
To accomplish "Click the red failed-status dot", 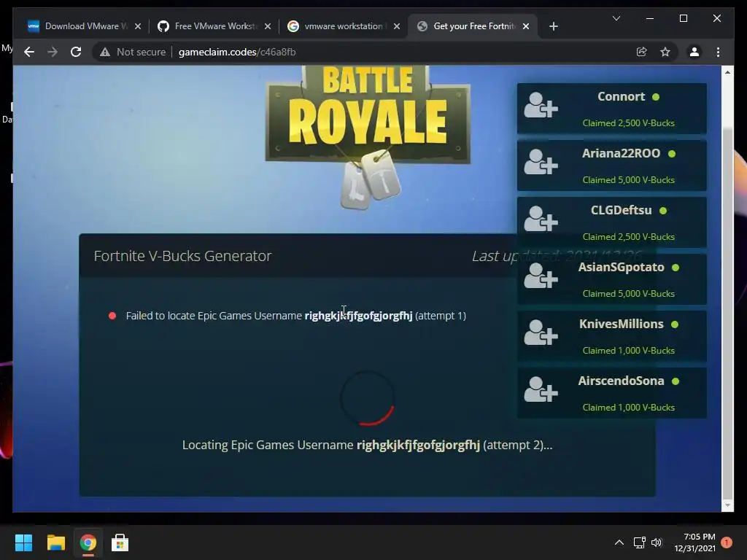I will pos(112,316).
